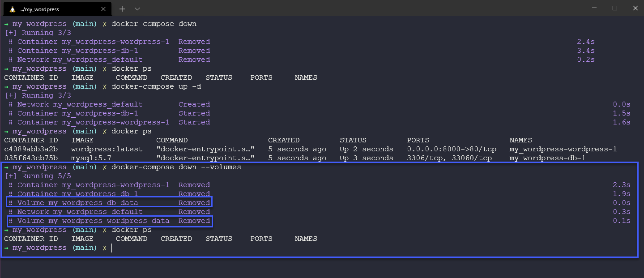Click the 0.0.0.0:8000->80/tcp port mapping

[451, 149]
